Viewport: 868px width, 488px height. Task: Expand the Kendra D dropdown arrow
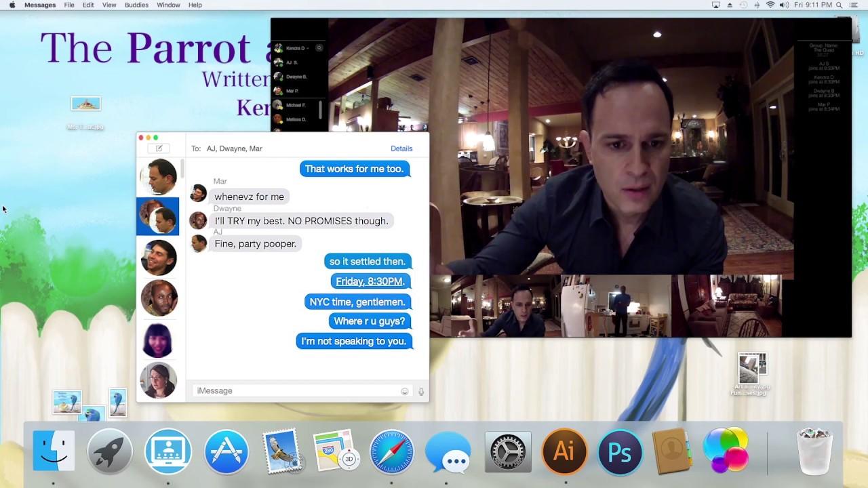click(x=308, y=48)
